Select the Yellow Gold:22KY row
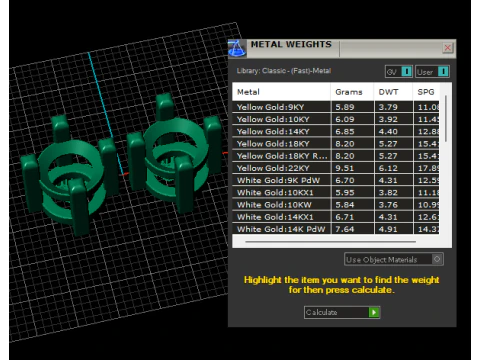 tap(336, 168)
